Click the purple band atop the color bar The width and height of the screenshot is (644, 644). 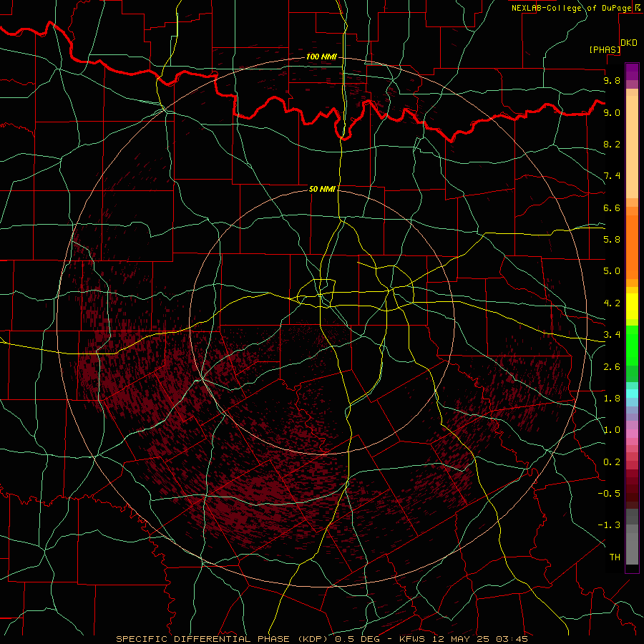click(632, 72)
